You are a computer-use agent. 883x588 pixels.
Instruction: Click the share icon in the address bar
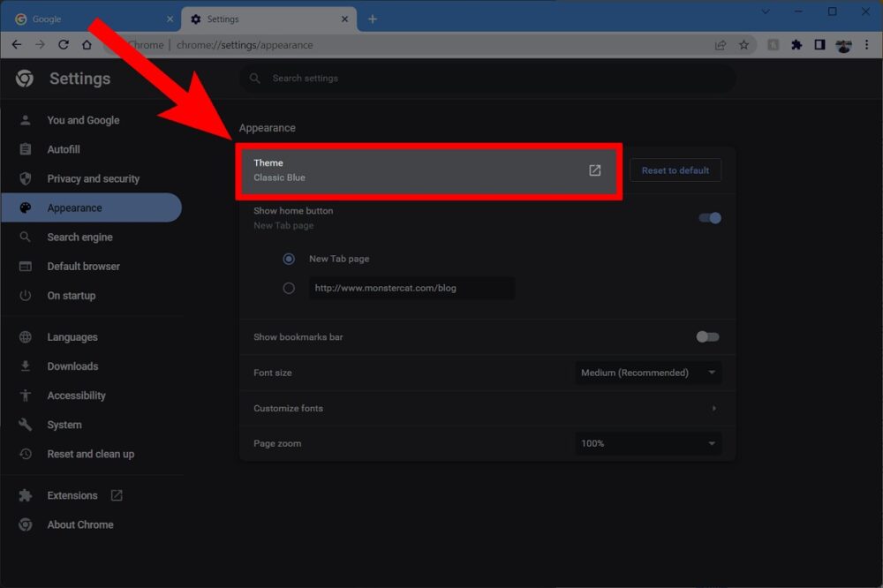(721, 45)
